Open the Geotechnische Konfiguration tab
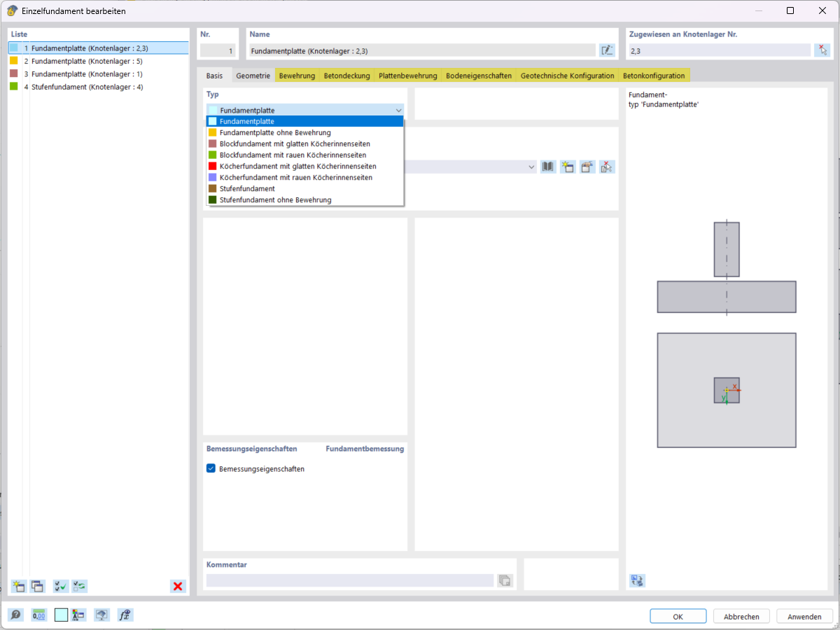The height and width of the screenshot is (630, 840). (567, 76)
